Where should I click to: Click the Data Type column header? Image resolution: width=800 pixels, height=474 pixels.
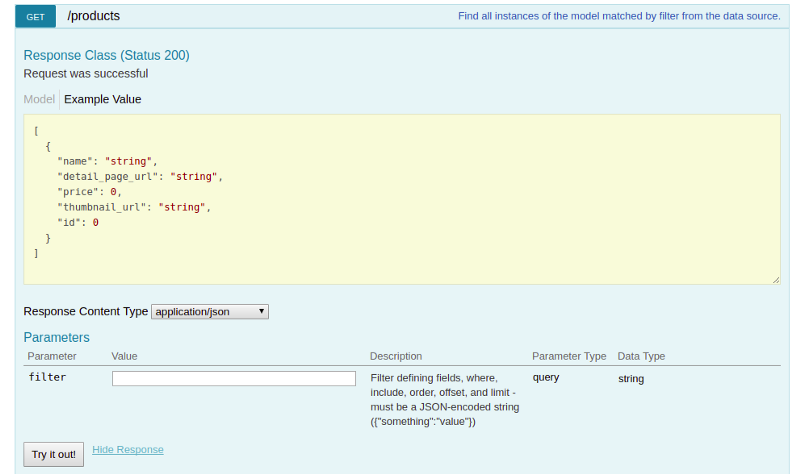[x=641, y=356]
